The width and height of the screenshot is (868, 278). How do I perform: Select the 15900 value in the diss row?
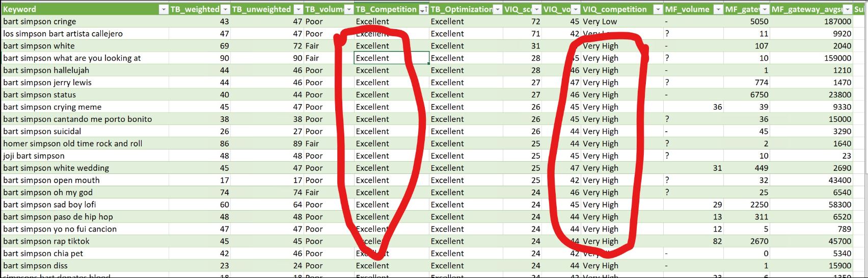click(x=811, y=266)
